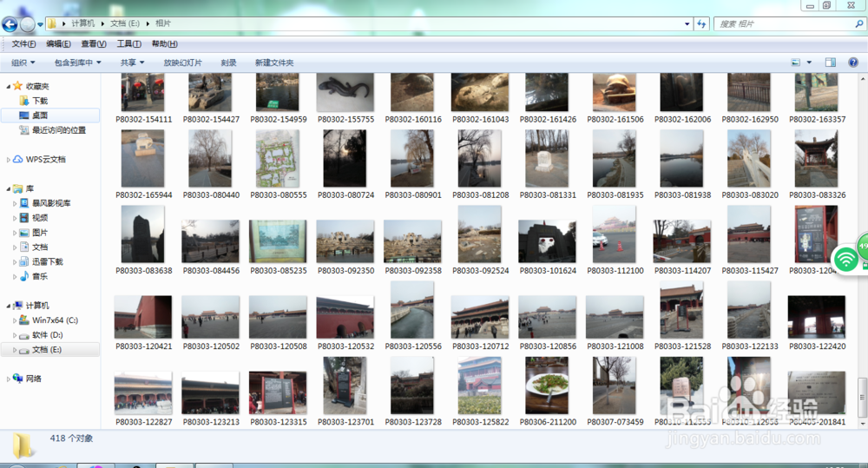
Task: Open the 帮助(H) menu
Action: (164, 43)
